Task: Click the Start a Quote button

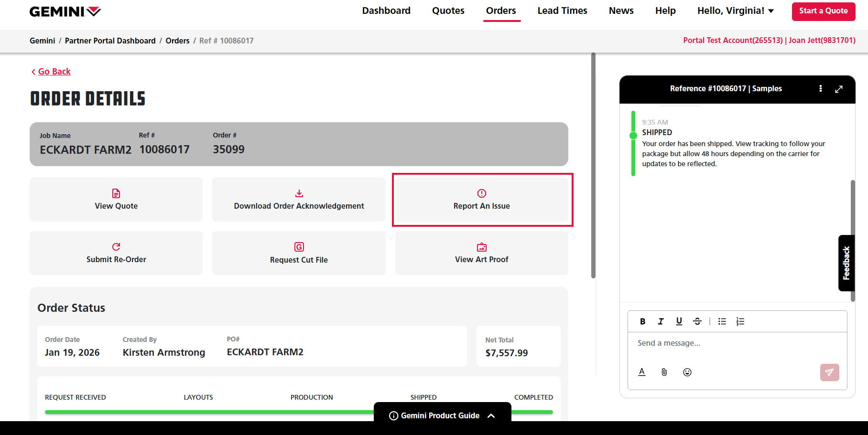Action: pos(823,11)
